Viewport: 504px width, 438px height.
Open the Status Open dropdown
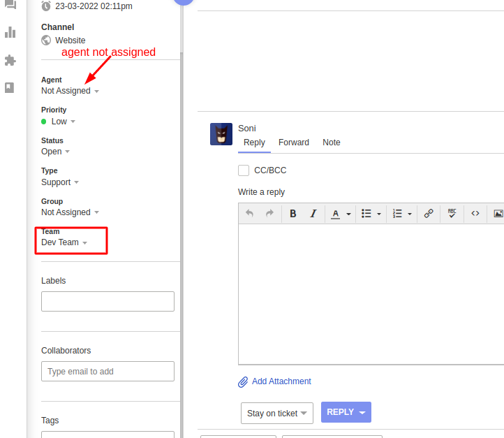tap(55, 152)
